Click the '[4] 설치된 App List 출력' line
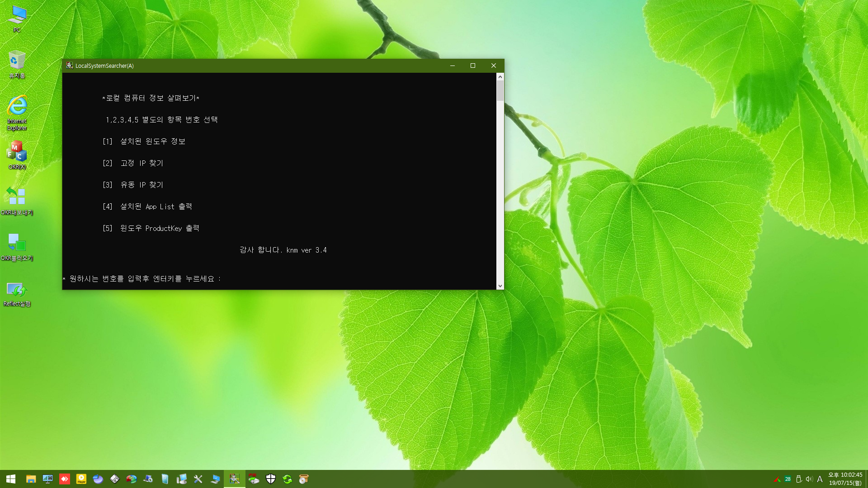Image resolution: width=868 pixels, height=488 pixels. pos(147,206)
